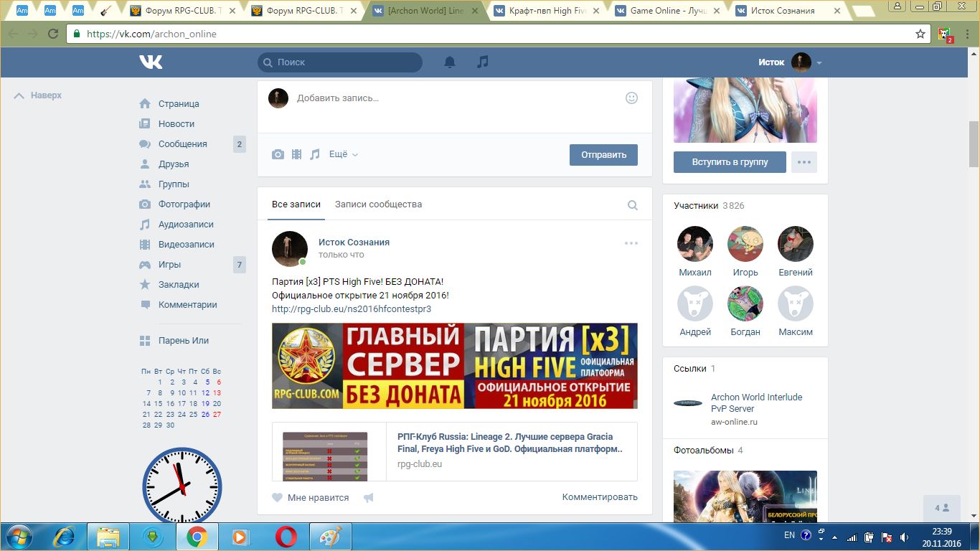Viewport: 980px width, 551px height.
Task: Click Наверх to go to top
Action: 38,95
